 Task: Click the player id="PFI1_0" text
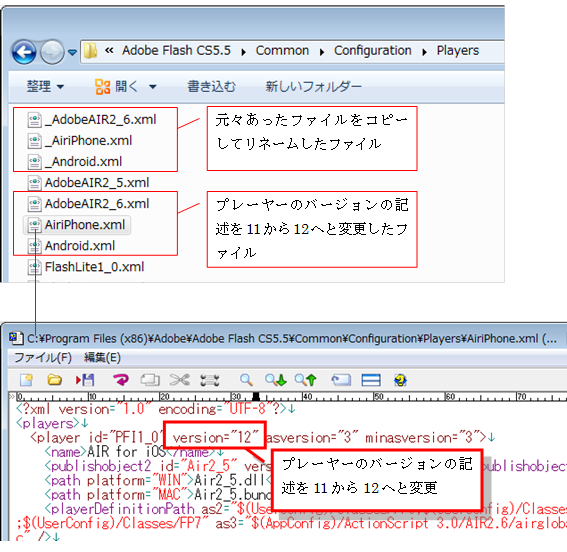[x=98, y=437]
